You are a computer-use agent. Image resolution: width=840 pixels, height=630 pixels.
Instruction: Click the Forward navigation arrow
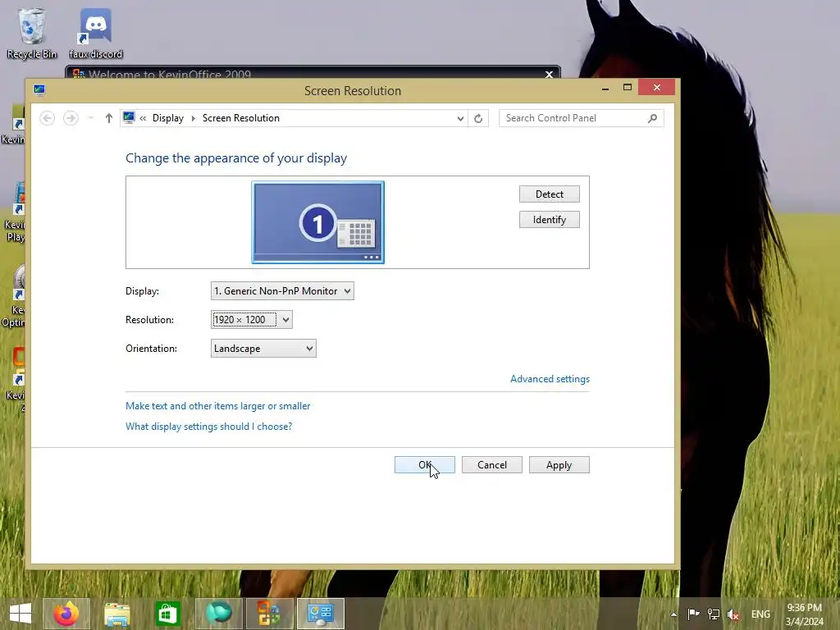click(x=71, y=118)
